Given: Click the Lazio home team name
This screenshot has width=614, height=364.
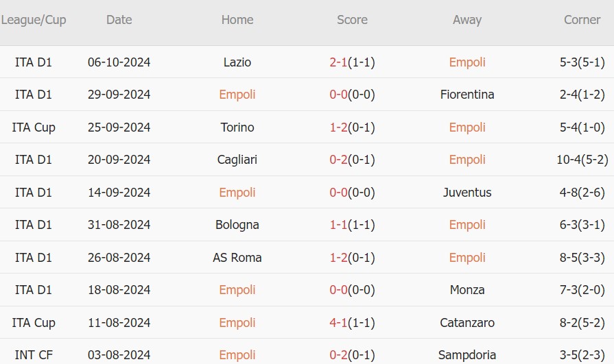Looking at the screenshot, I should 237,62.
